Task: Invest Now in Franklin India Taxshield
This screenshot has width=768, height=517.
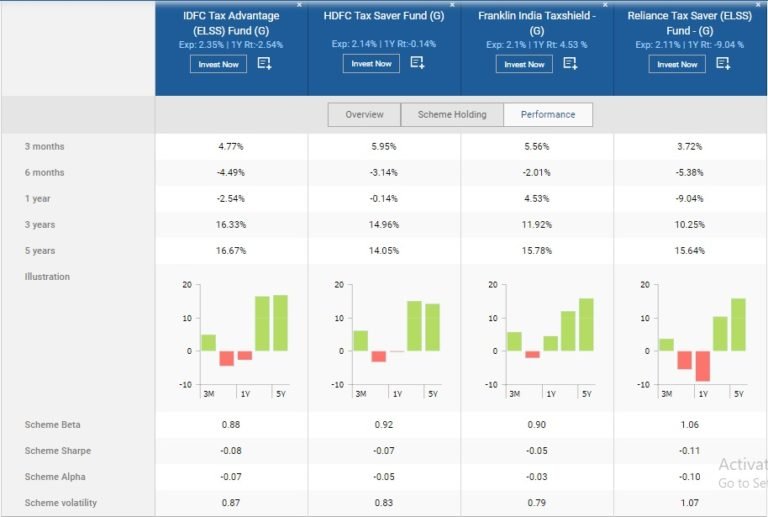Action: click(x=524, y=64)
